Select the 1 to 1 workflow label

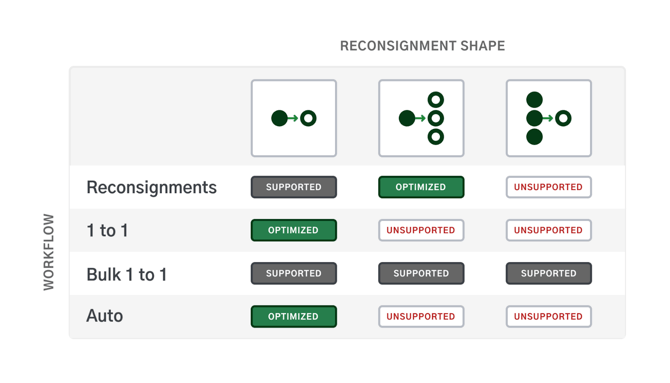(107, 231)
